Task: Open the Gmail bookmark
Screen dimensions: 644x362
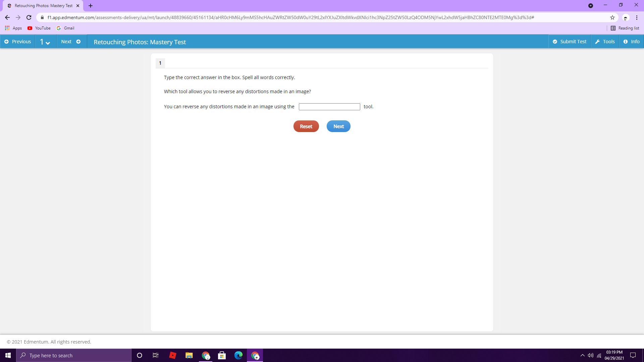Action: pos(65,28)
